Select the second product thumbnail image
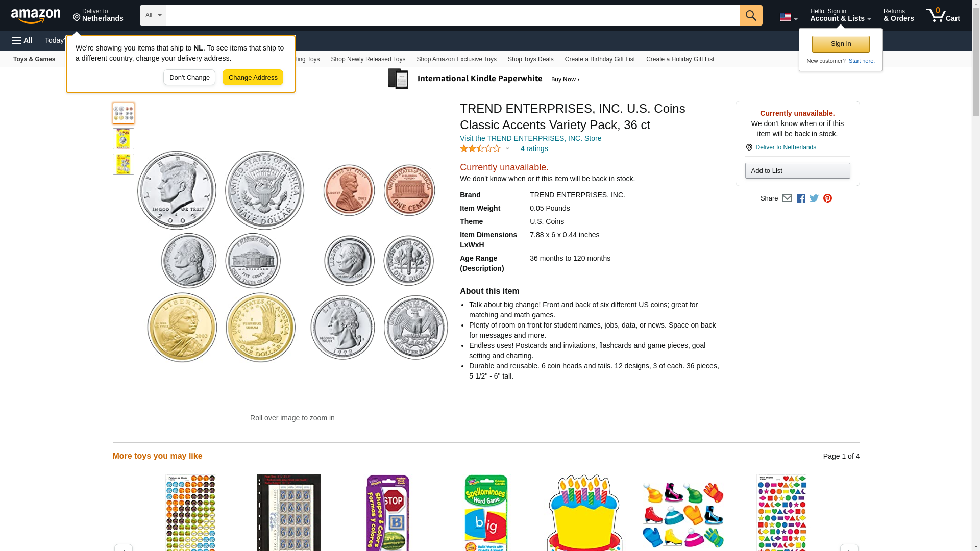Screen dimensions: 980x551 tap(124, 139)
